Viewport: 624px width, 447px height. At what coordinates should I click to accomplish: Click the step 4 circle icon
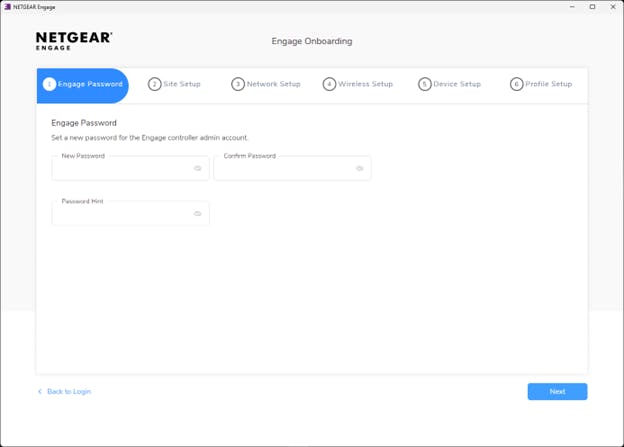[329, 84]
